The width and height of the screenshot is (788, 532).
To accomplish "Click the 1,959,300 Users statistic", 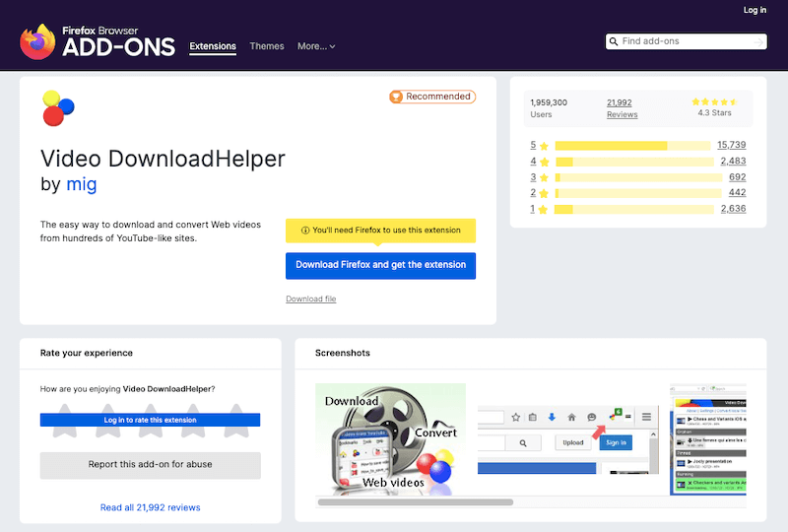I will click(x=549, y=108).
